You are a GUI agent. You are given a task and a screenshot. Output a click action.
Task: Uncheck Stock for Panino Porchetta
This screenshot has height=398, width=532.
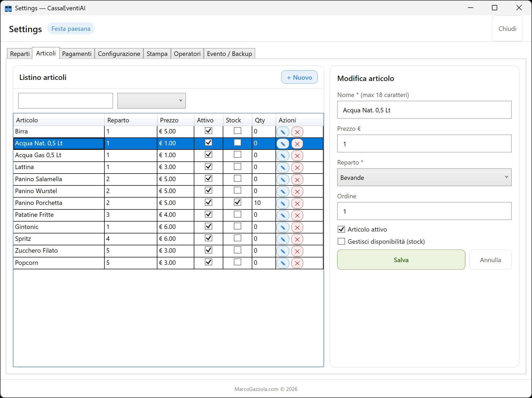coord(238,202)
